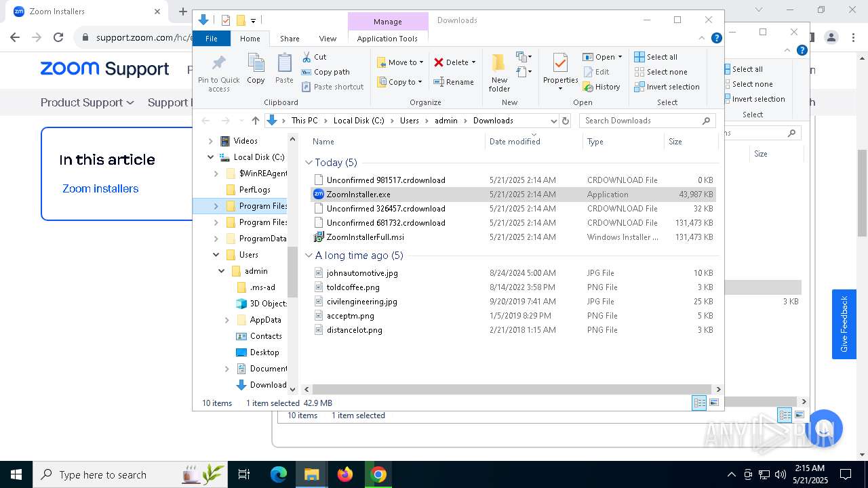This screenshot has height=488, width=868.
Task: Click Manage contextual tab
Action: pos(388,22)
